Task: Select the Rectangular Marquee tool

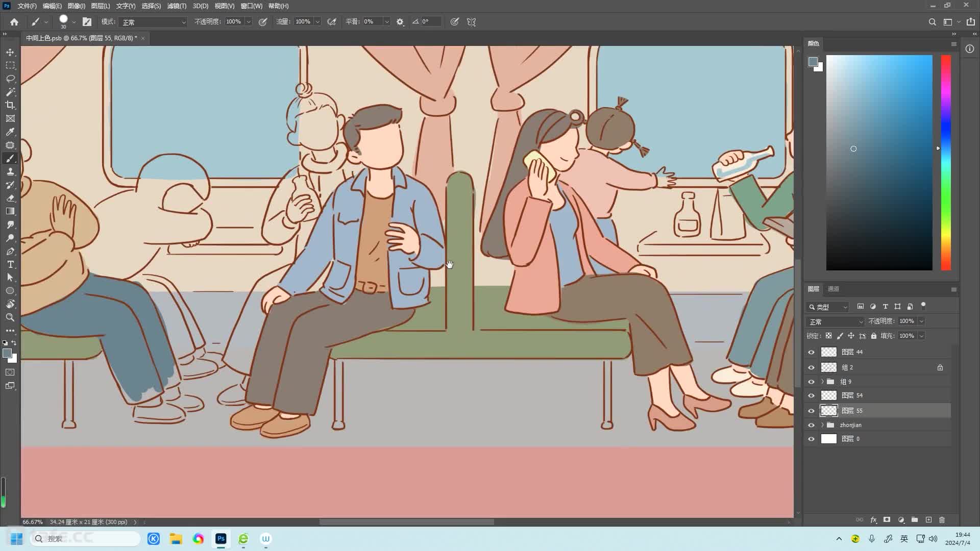Action: point(10,65)
